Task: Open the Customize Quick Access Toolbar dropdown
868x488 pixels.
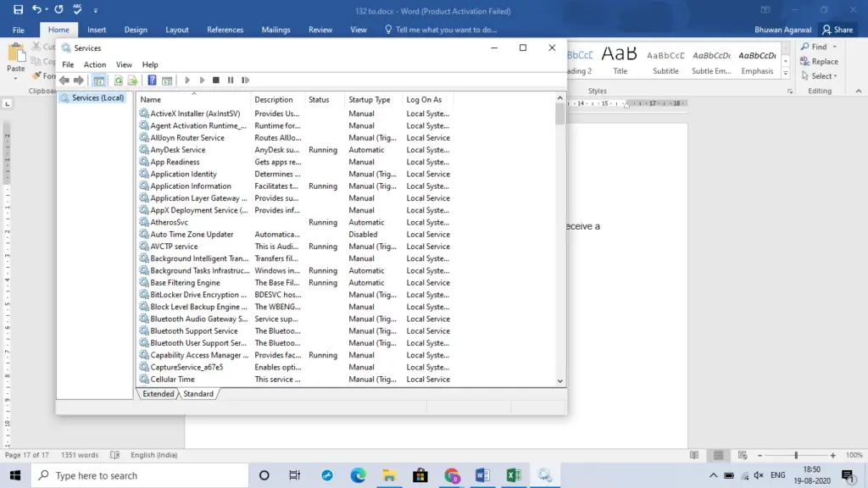Action: tap(95, 10)
